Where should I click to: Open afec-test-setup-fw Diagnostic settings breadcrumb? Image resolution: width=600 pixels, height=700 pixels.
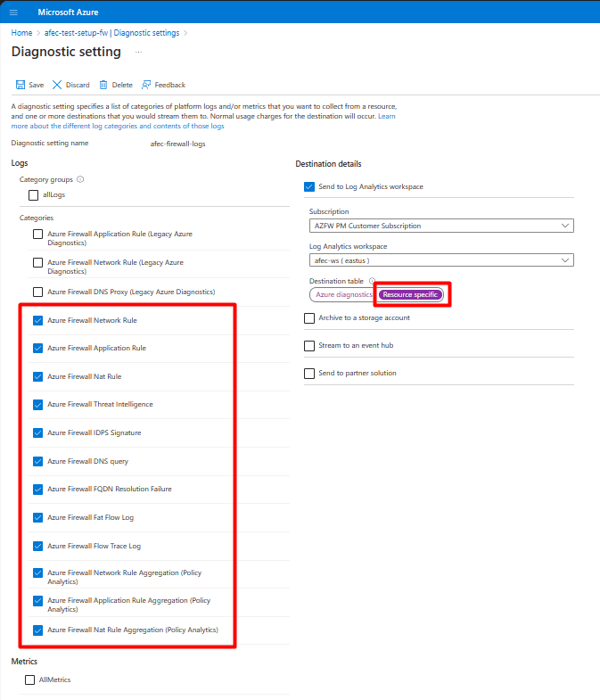pos(111,33)
